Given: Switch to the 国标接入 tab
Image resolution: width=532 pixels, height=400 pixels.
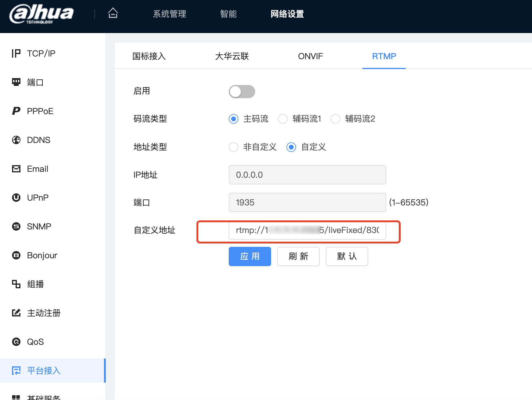Looking at the screenshot, I should tap(149, 56).
